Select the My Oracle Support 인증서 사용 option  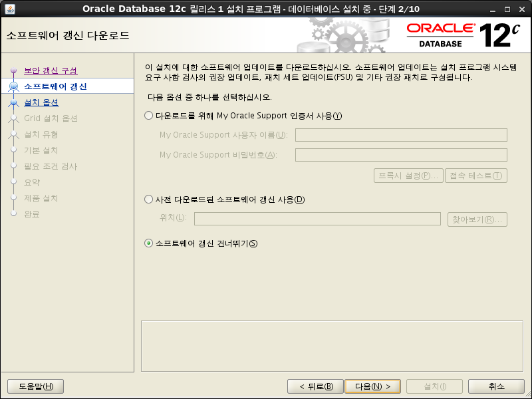point(149,116)
